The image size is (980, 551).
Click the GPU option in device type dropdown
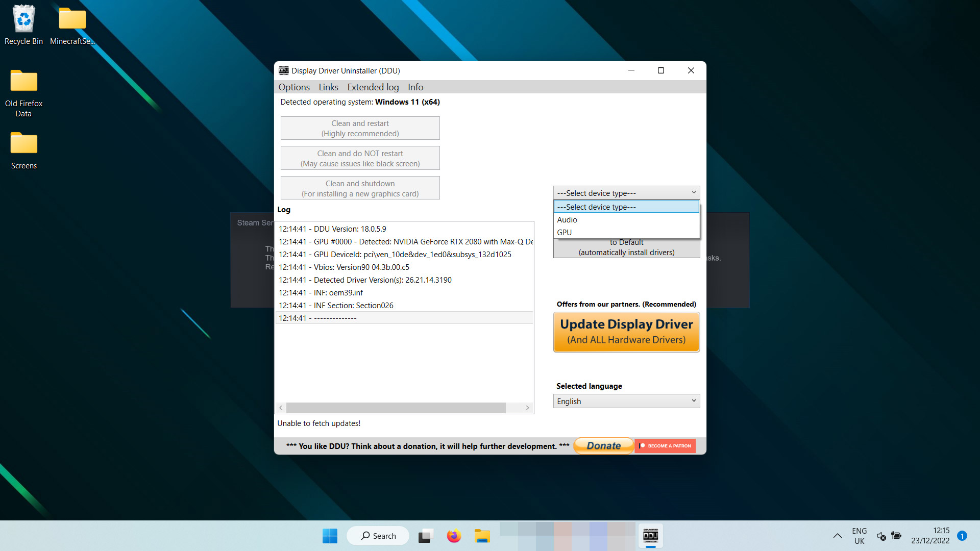[x=564, y=232]
